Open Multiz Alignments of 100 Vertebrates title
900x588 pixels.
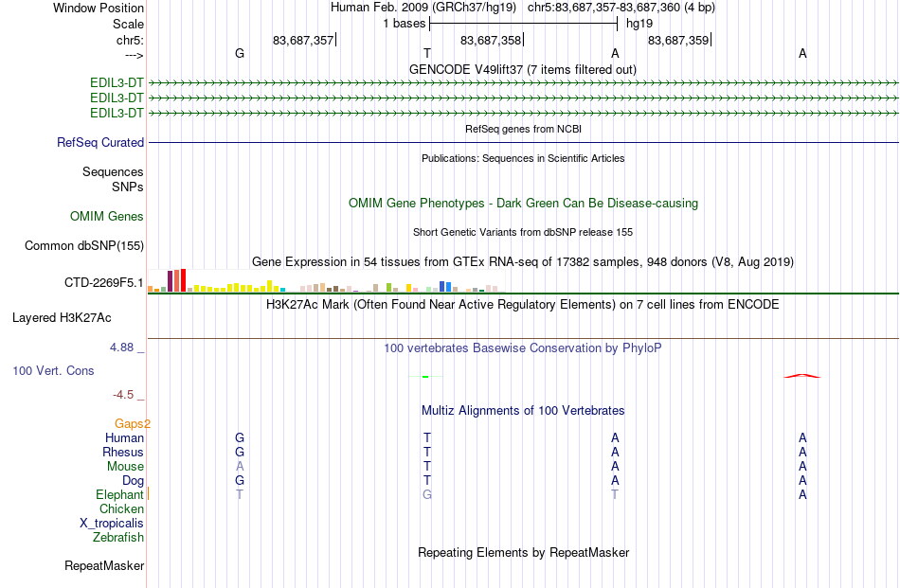tap(523, 411)
